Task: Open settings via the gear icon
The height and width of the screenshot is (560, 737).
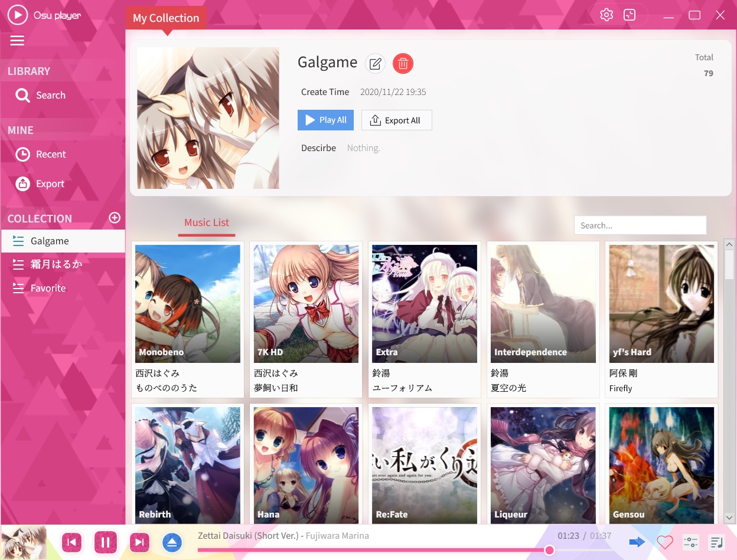Action: [606, 15]
